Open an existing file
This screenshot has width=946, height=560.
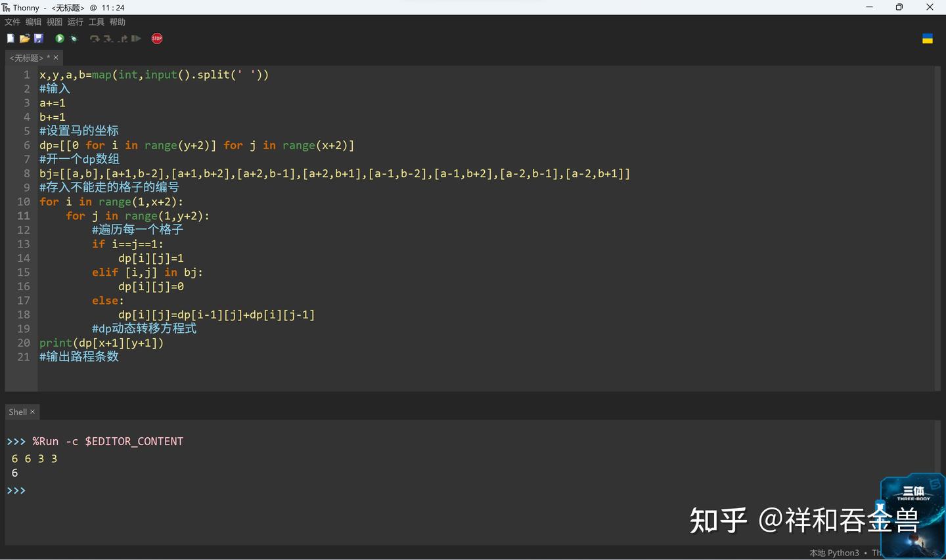[x=24, y=38]
